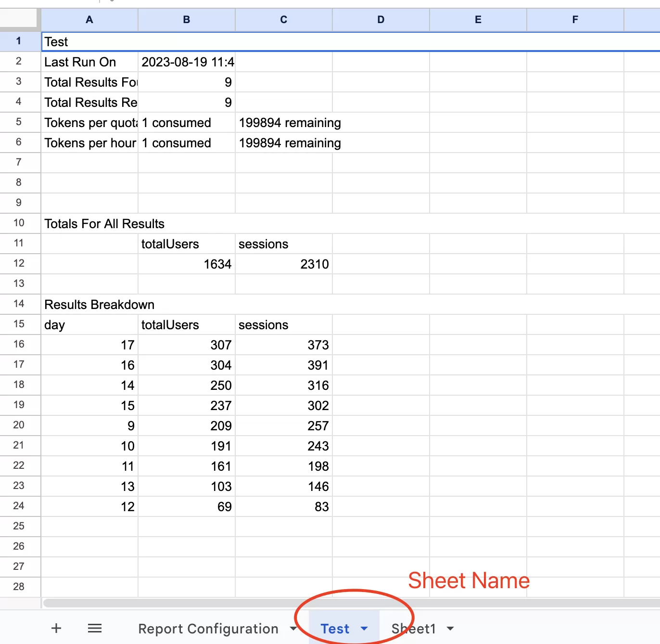
Task: Click the horizontal scrollbar
Action: pyautogui.click(x=351, y=603)
